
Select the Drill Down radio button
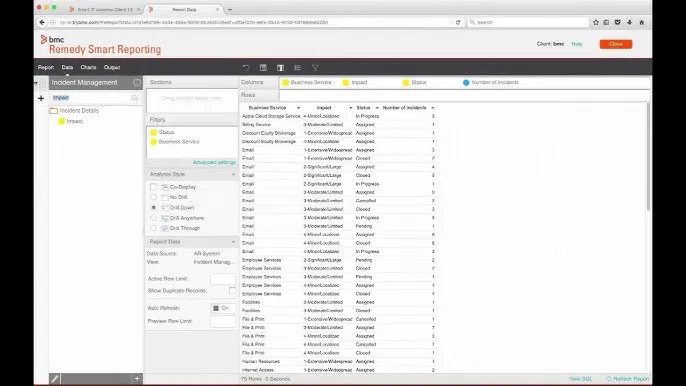pyautogui.click(x=153, y=207)
